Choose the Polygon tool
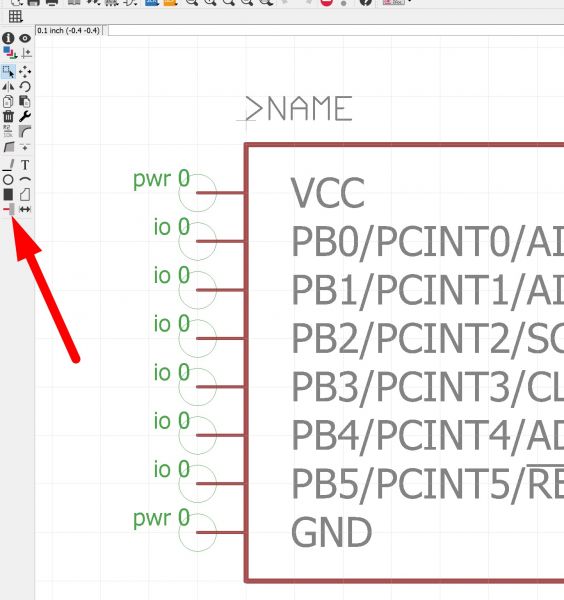 point(25,194)
